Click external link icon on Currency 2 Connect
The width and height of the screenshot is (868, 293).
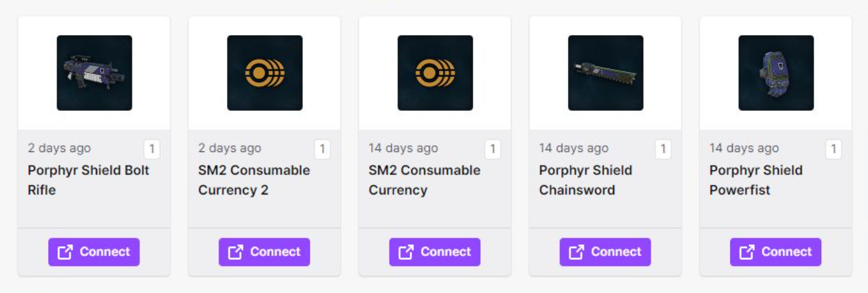click(235, 252)
